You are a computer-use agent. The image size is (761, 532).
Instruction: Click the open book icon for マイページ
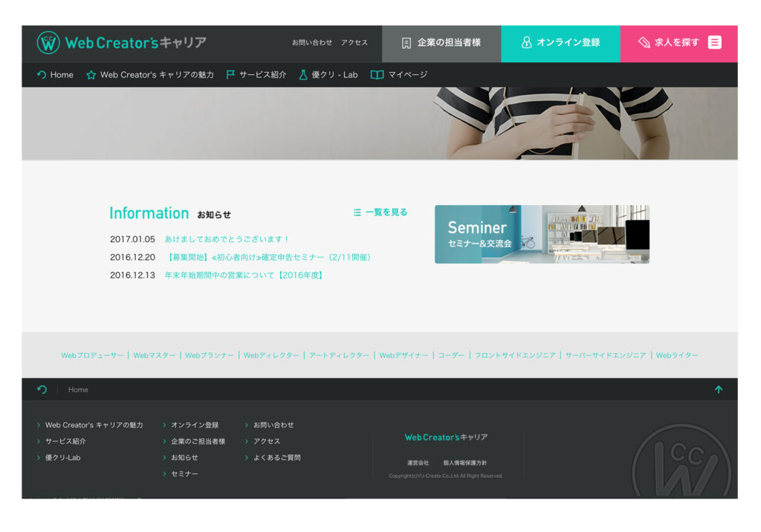[x=377, y=75]
